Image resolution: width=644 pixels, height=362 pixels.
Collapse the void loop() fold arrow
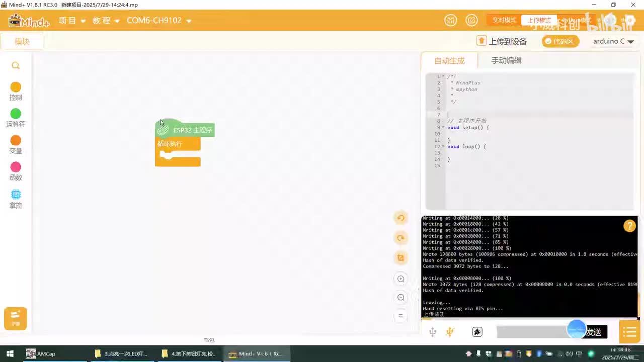(x=443, y=147)
